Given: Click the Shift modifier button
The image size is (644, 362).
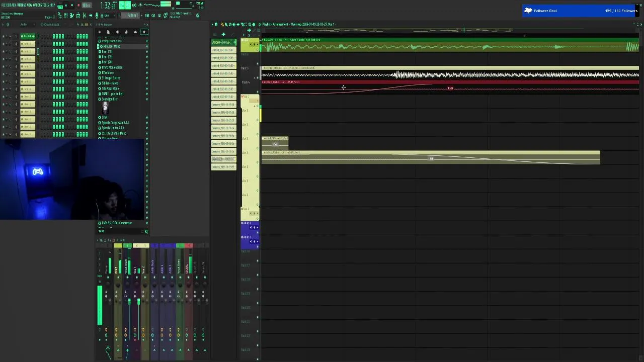Looking at the screenshot, I should 146,16.
